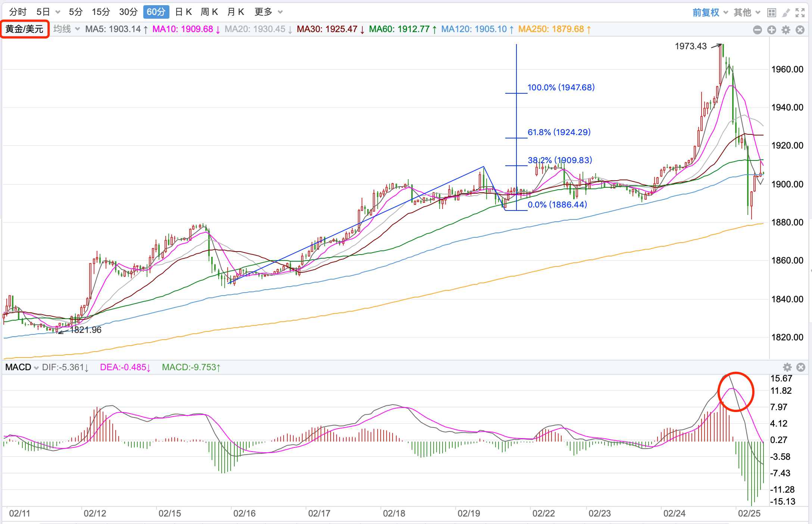Click the 1821.96 low price marker
Image resolution: width=812 pixels, height=524 pixels.
tap(85, 330)
